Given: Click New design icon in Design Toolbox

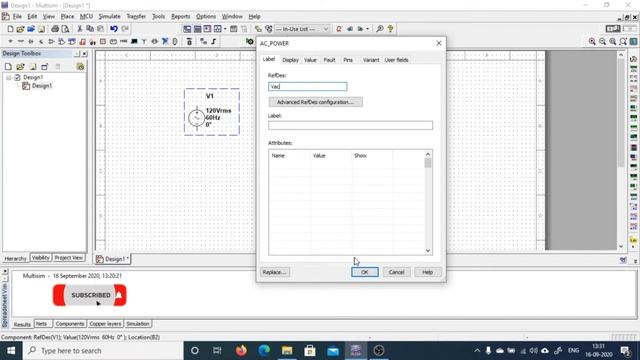Looking at the screenshot, I should 8,67.
